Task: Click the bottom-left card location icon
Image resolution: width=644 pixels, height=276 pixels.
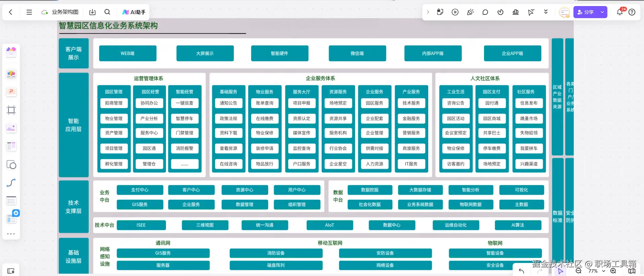Action: point(11,271)
